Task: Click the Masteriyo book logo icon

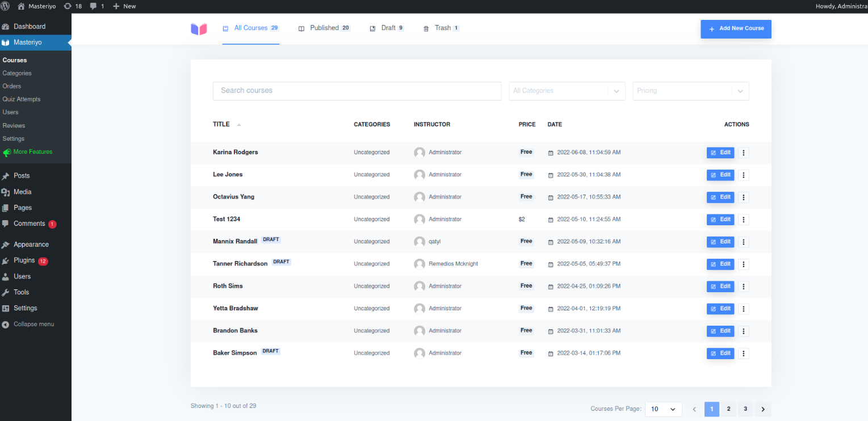Action: (x=199, y=29)
